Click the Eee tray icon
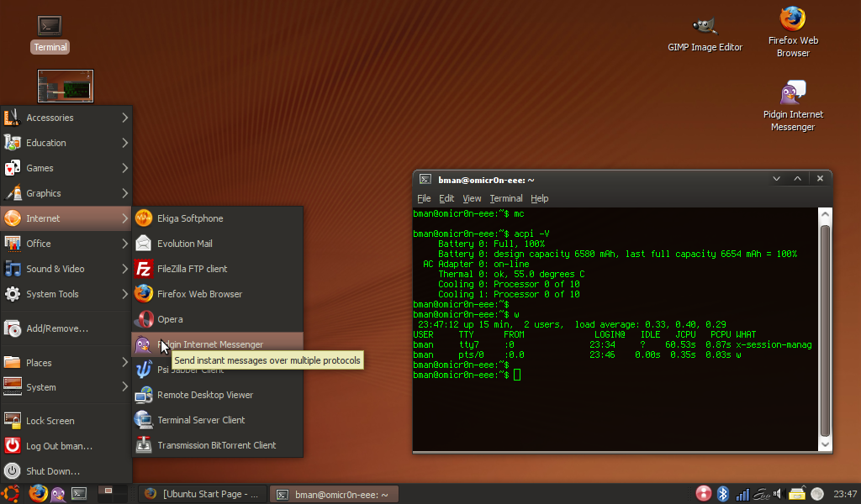861x504 pixels. tap(762, 494)
